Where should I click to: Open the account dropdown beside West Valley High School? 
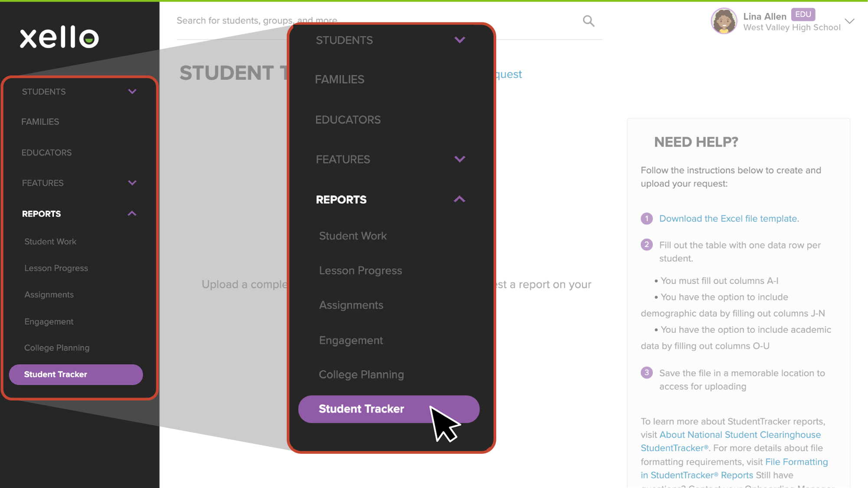pyautogui.click(x=849, y=21)
